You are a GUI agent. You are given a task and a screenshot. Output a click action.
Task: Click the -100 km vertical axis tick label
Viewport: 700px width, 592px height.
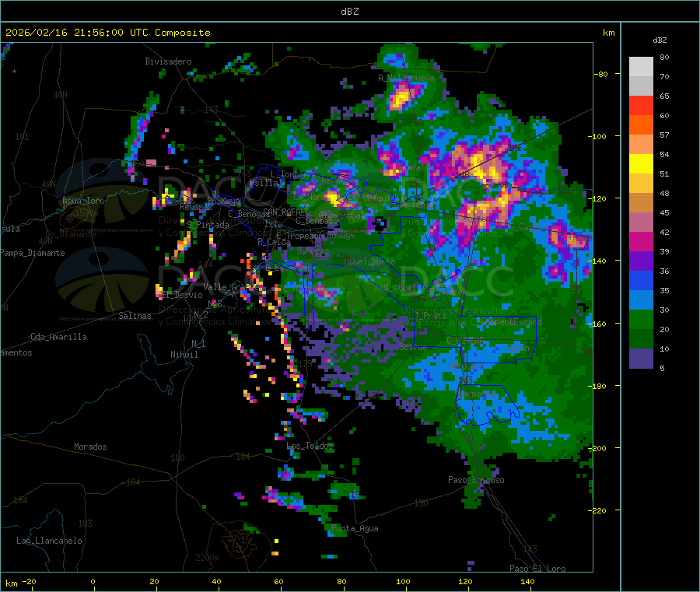coord(597,137)
